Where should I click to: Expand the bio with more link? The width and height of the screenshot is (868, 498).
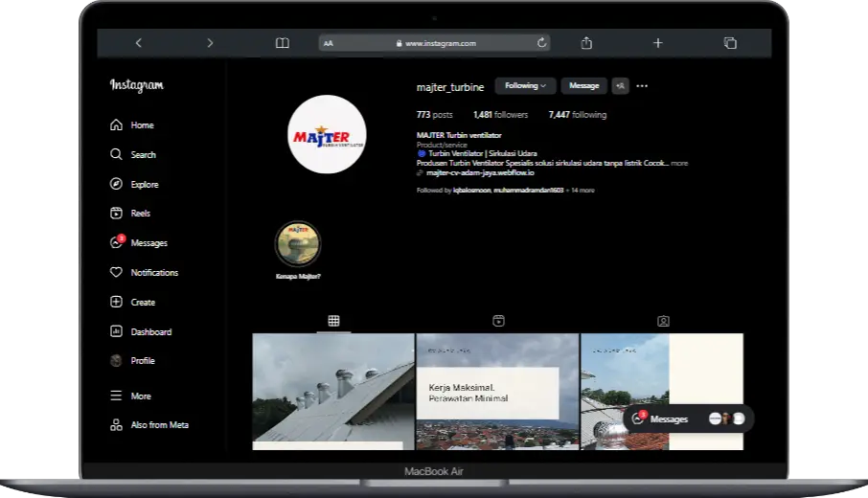pyautogui.click(x=679, y=163)
